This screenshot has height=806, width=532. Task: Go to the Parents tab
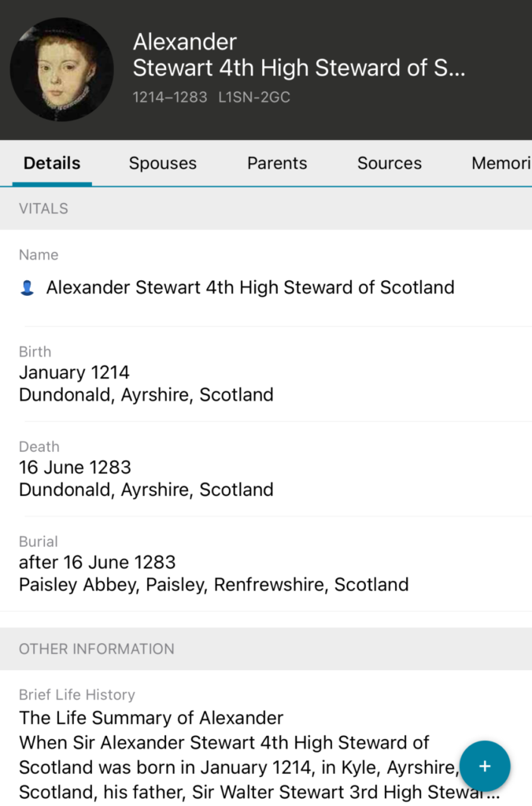click(277, 163)
